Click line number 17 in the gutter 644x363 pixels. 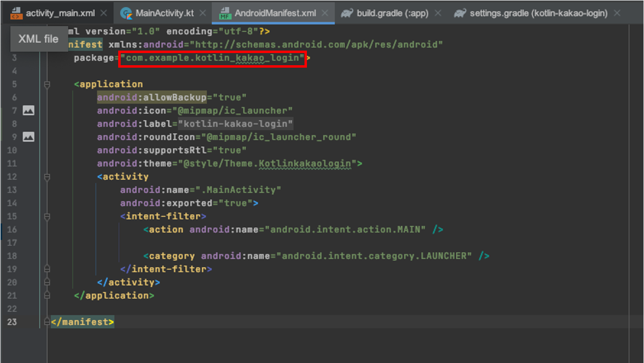click(x=12, y=242)
